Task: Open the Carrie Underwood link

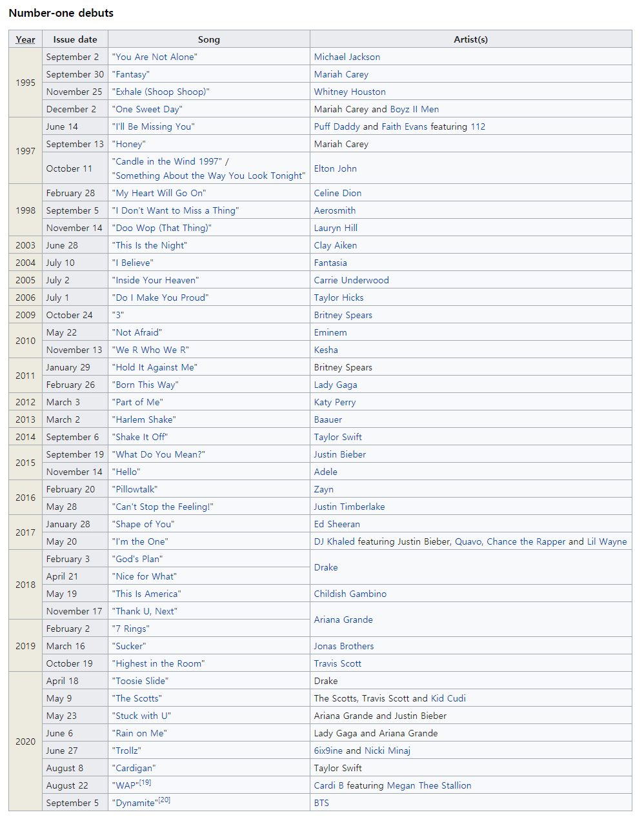Action: pyautogui.click(x=352, y=280)
